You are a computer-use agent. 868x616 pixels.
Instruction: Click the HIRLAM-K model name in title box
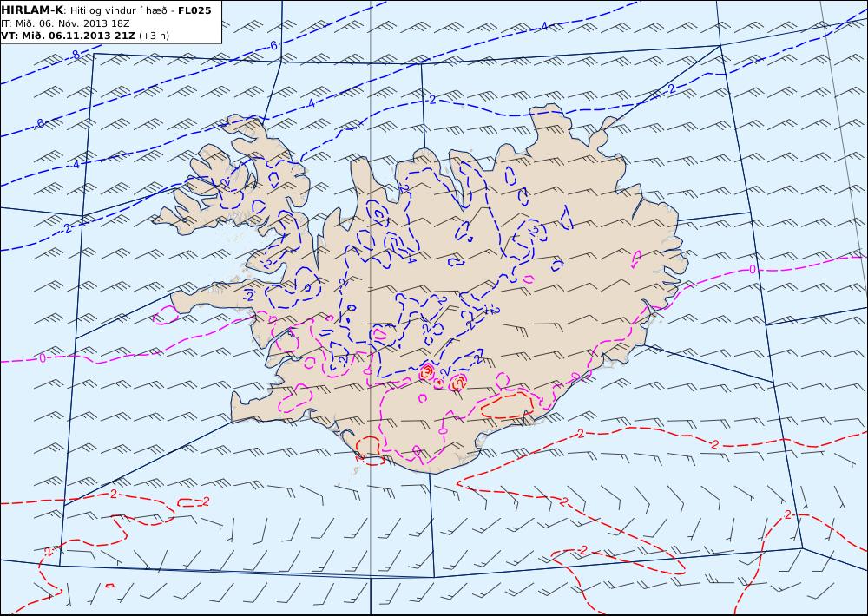32,10
